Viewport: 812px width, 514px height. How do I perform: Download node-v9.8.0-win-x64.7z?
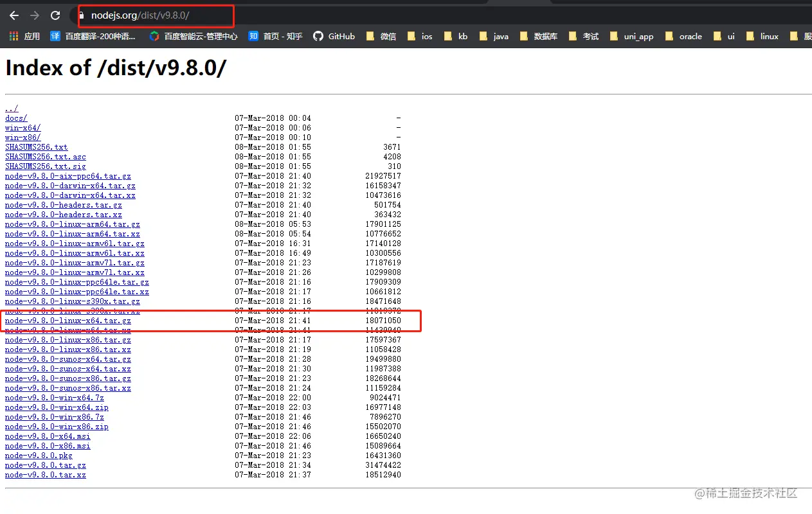(55, 398)
